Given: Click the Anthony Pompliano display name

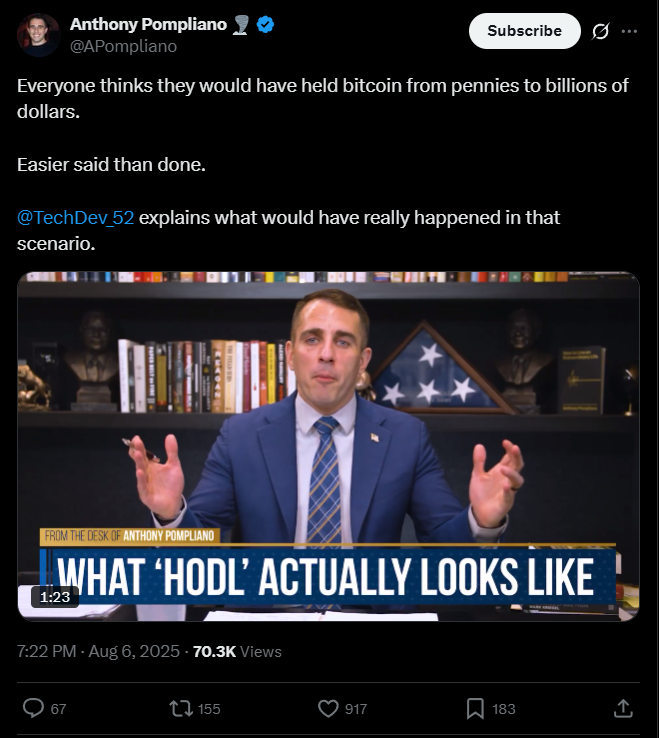Looking at the screenshot, I should click(x=148, y=24).
